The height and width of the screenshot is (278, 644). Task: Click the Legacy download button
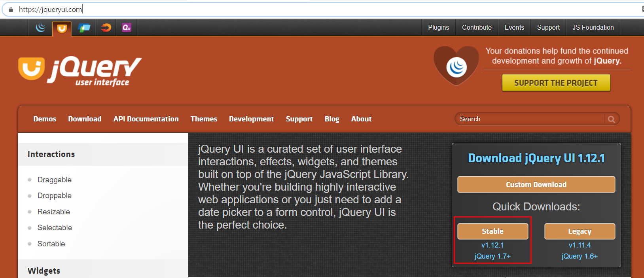pyautogui.click(x=580, y=231)
